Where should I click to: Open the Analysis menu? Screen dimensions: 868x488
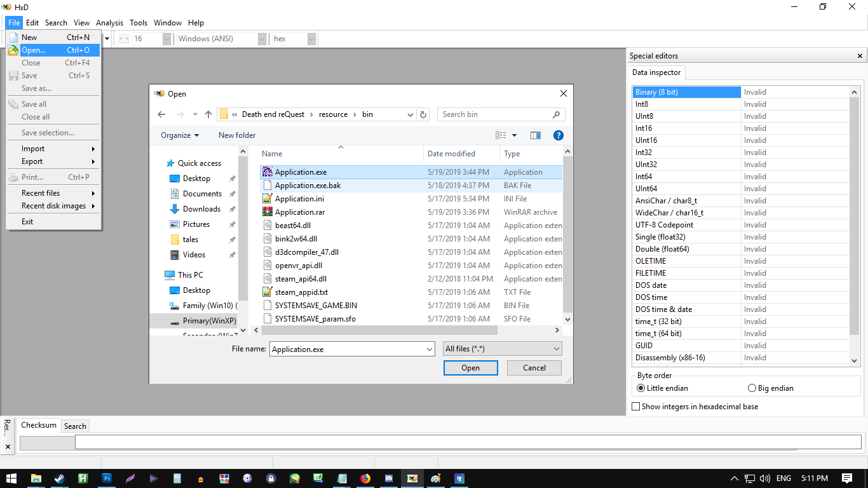[110, 23]
